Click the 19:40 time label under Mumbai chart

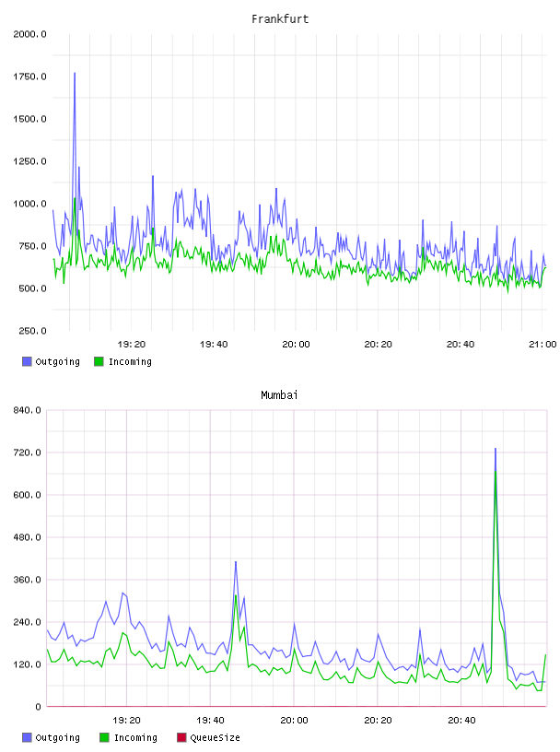tap(211, 721)
